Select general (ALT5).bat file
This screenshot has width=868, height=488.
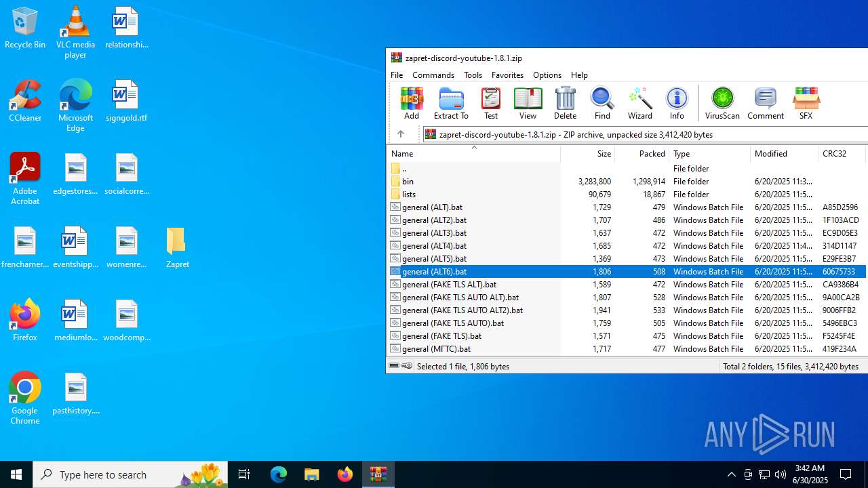(x=627, y=258)
